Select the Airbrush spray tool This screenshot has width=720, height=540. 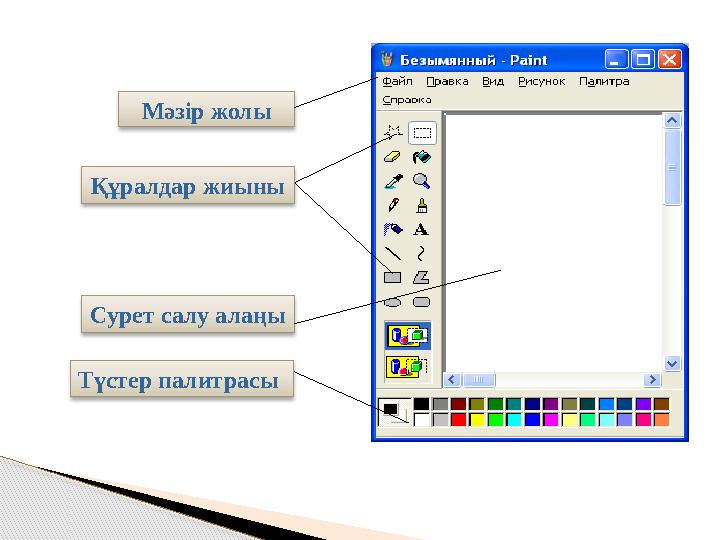point(393,229)
